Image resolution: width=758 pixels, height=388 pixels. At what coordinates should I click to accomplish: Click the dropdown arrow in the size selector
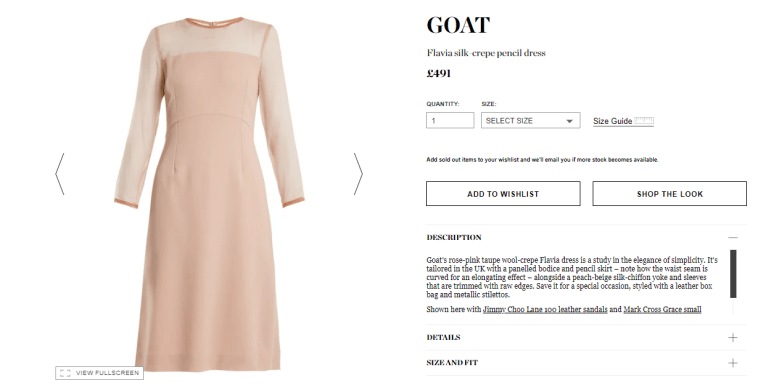[569, 121]
